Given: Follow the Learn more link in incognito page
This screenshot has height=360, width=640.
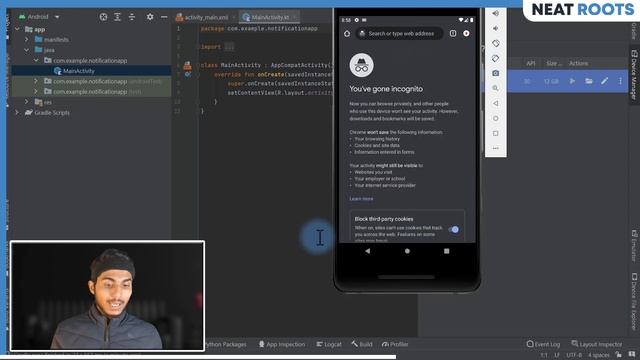Looking at the screenshot, I should click(361, 199).
